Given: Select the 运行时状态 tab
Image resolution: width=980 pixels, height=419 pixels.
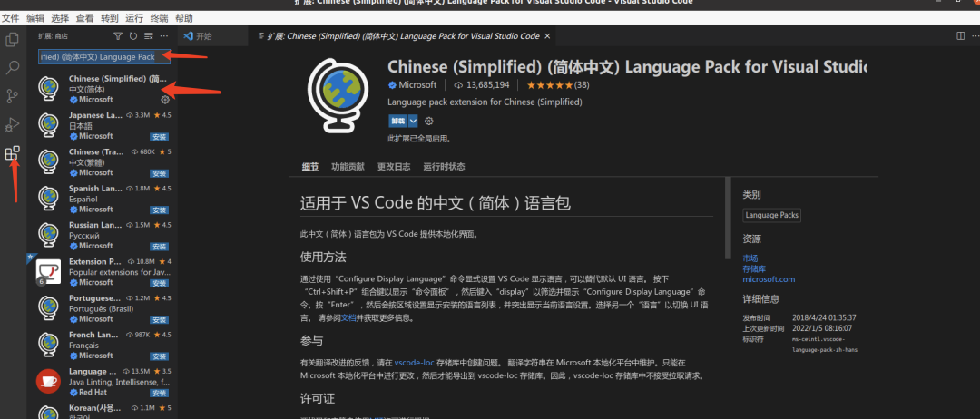Looking at the screenshot, I should [x=444, y=167].
